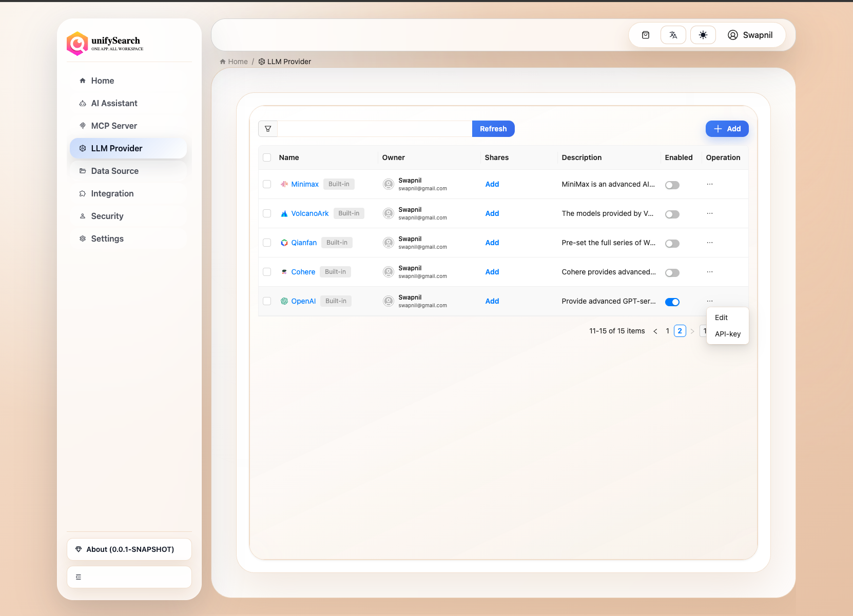Click the filter funnel icon
Image resolution: width=853 pixels, height=616 pixels.
268,129
